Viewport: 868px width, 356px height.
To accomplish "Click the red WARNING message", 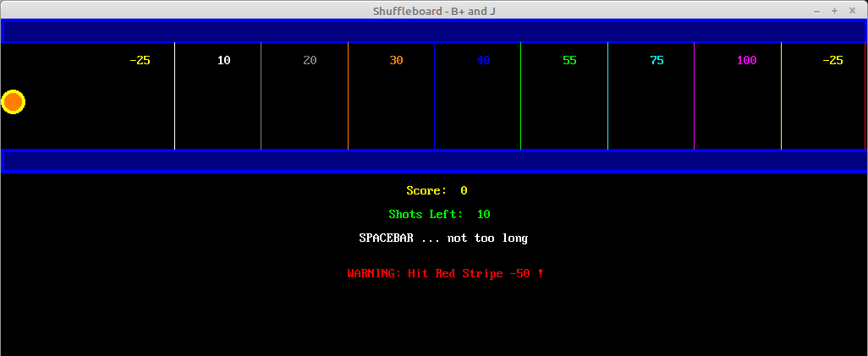I will click(445, 274).
